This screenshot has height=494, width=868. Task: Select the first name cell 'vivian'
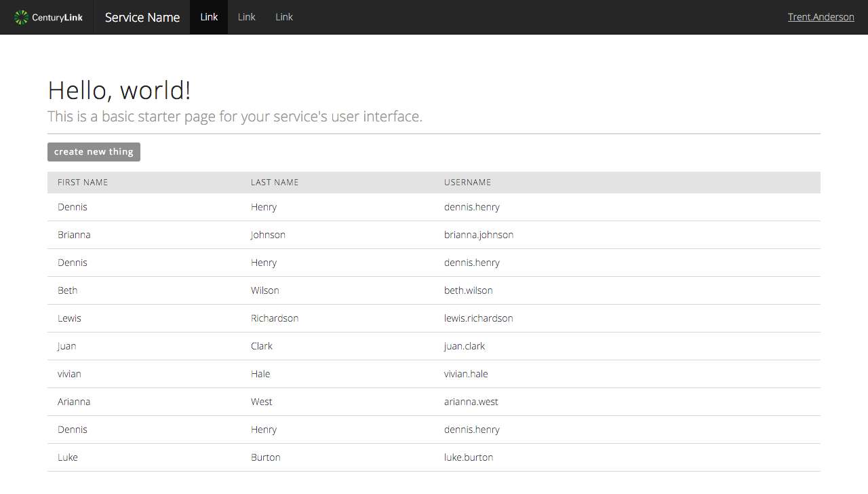(69, 374)
